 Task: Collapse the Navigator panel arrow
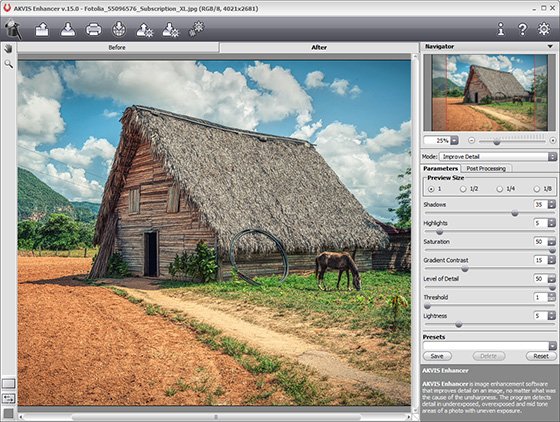click(x=550, y=46)
